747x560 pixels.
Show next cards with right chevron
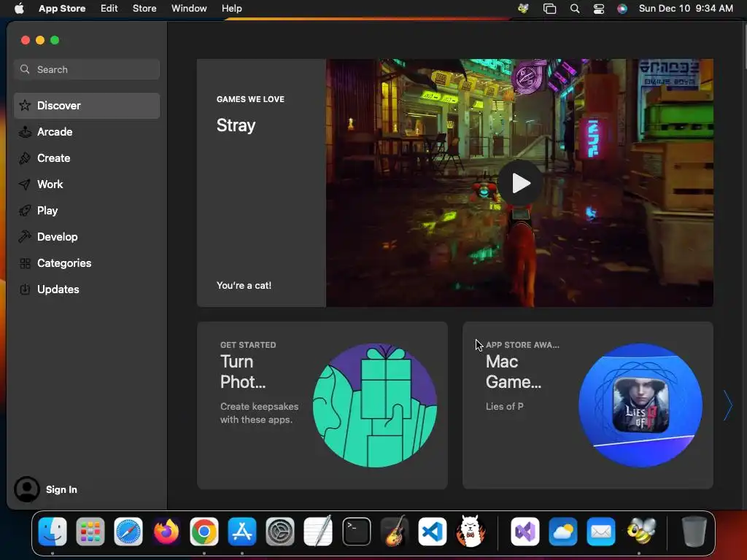coord(727,405)
